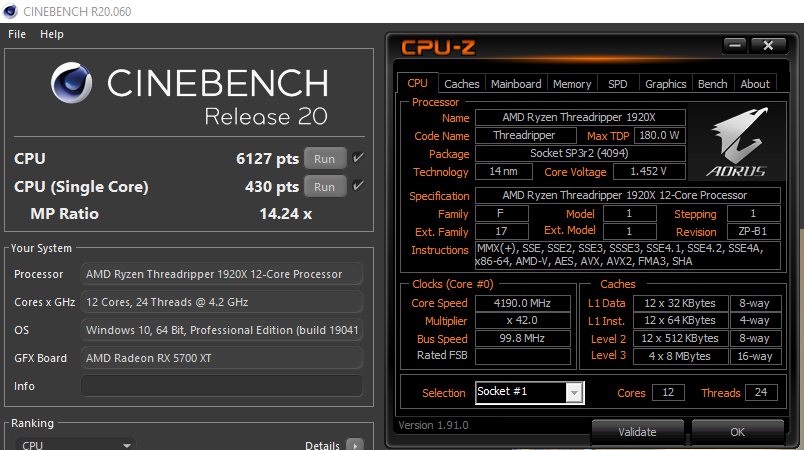Click the Specification field in CPU-Z

click(628, 195)
